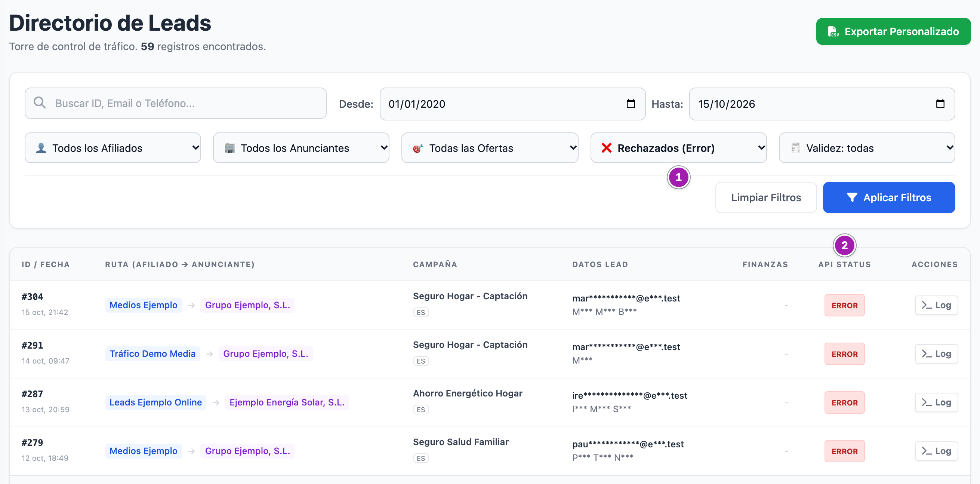Click the search magnifier icon
Image resolution: width=980 pixels, height=484 pixels.
(x=40, y=103)
